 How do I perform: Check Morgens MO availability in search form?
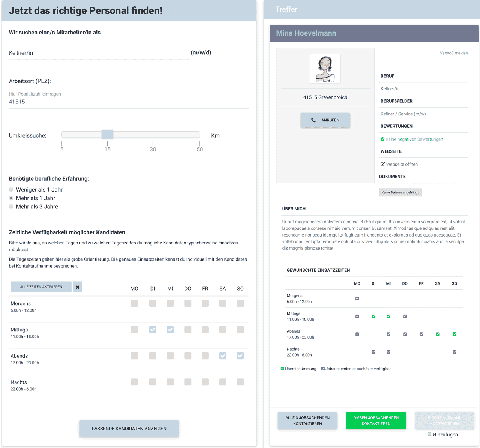tap(134, 303)
